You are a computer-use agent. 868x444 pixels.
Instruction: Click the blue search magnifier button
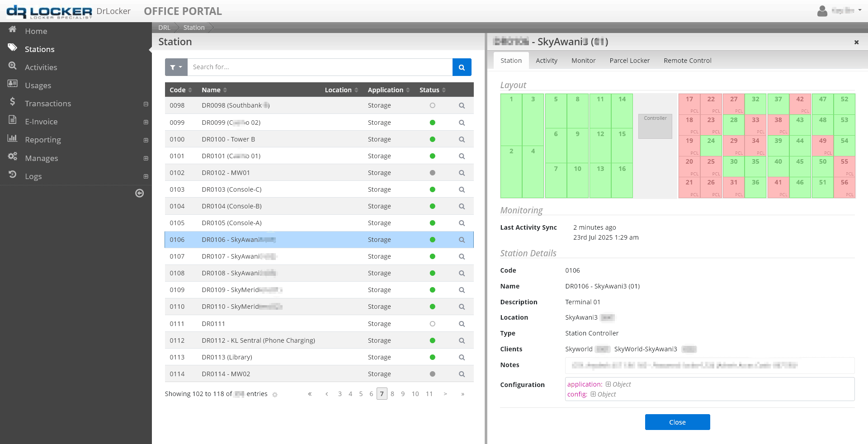tap(462, 67)
